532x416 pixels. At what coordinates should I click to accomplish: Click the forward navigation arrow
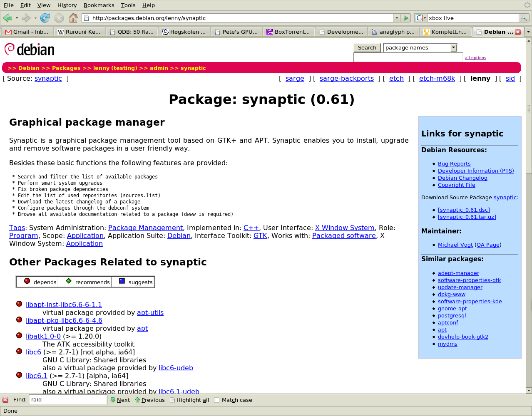coord(26,18)
